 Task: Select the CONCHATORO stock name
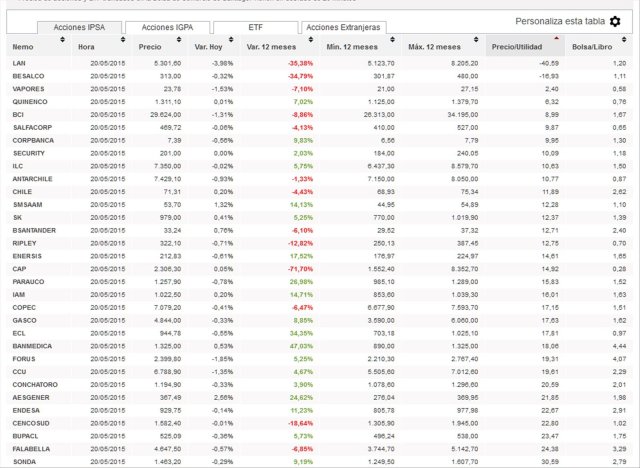coord(35,384)
